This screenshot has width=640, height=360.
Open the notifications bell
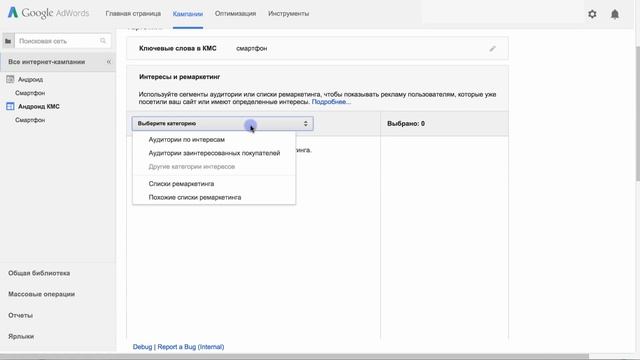pyautogui.click(x=615, y=14)
